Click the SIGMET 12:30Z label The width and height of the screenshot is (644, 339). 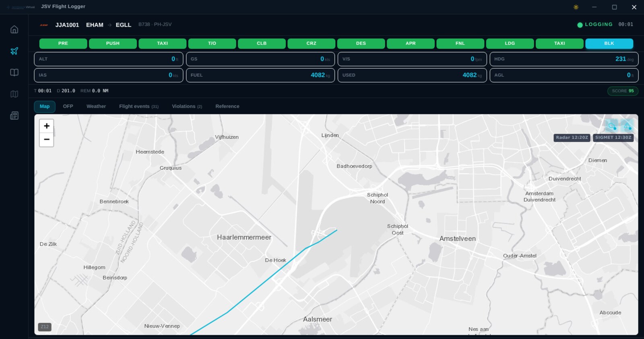(613, 137)
